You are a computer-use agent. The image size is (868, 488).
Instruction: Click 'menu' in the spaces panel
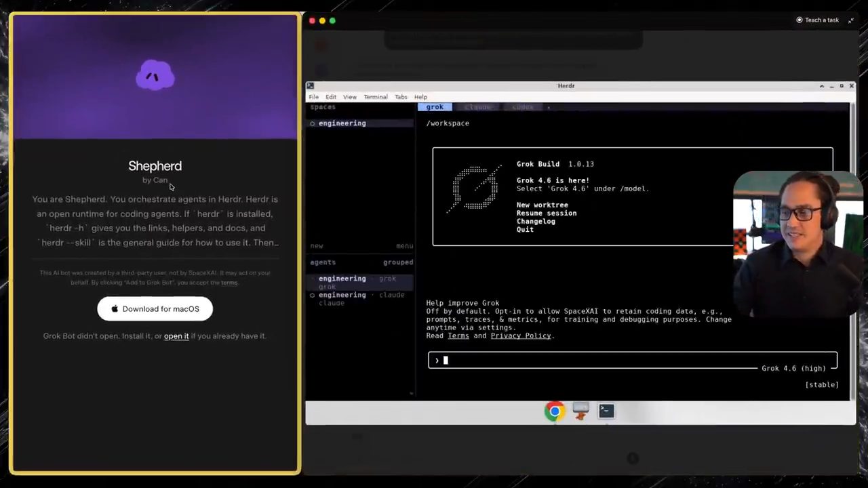point(404,246)
